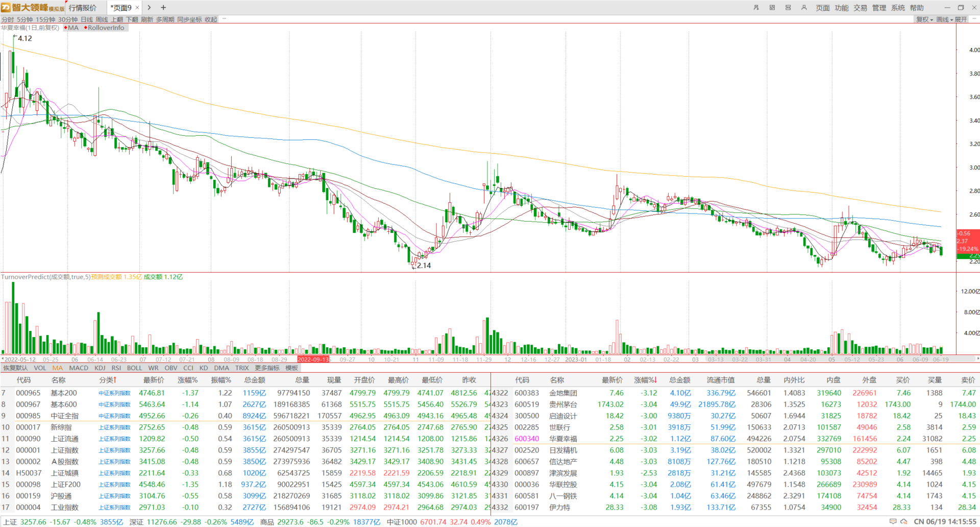The width and height of the screenshot is (980, 527).
Task: Switch chart to 5分钟 period
Action: click(25, 19)
